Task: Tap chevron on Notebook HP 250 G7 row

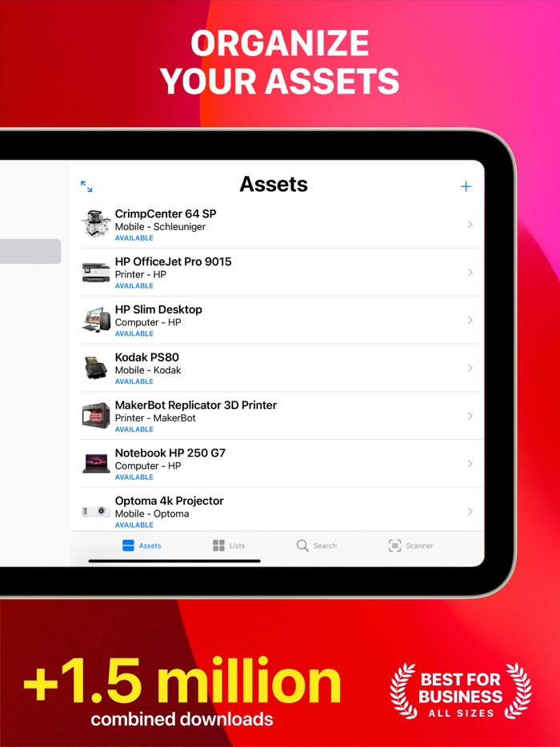Action: pyautogui.click(x=470, y=464)
